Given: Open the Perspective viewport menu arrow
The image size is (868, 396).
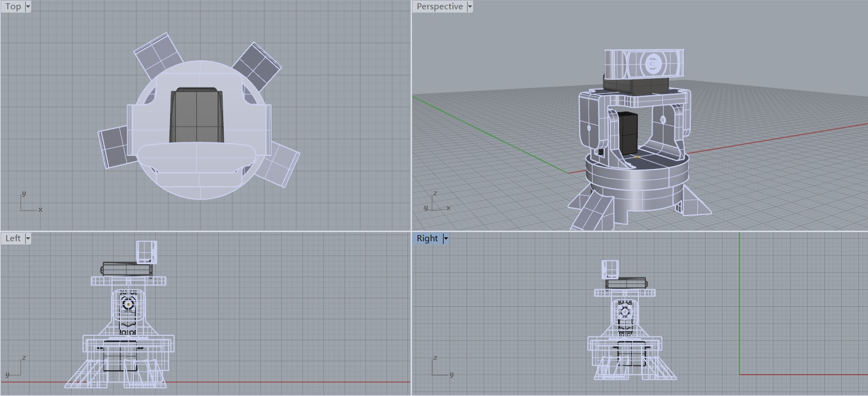Looking at the screenshot, I should pyautogui.click(x=470, y=7).
